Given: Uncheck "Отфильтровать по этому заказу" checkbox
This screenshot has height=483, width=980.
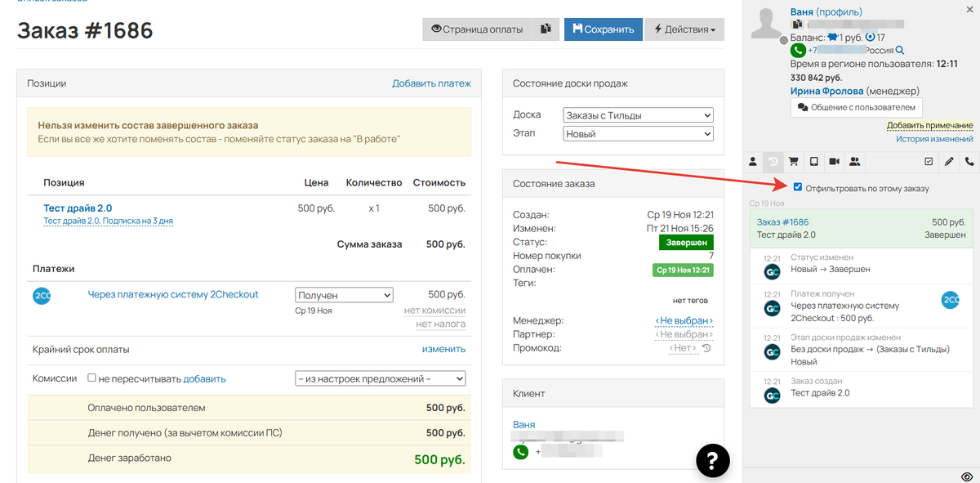Looking at the screenshot, I should click(798, 188).
